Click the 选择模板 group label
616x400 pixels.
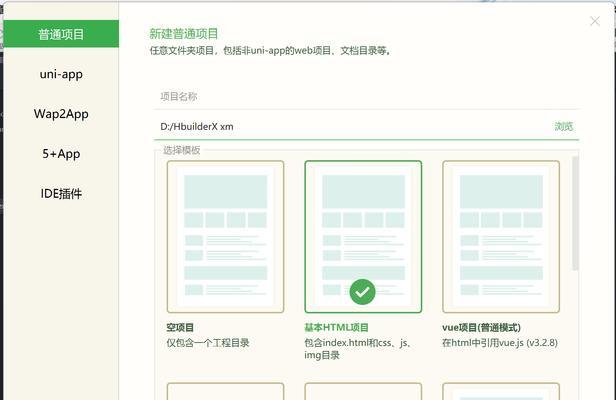[x=182, y=150]
